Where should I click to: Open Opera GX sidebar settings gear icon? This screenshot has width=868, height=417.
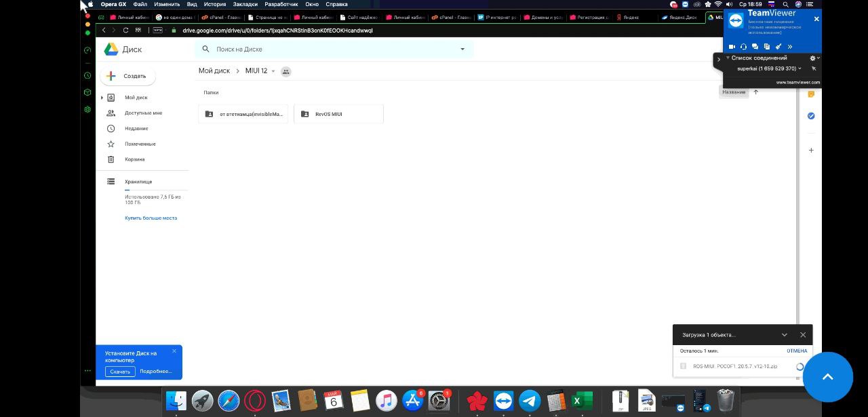click(x=87, y=109)
